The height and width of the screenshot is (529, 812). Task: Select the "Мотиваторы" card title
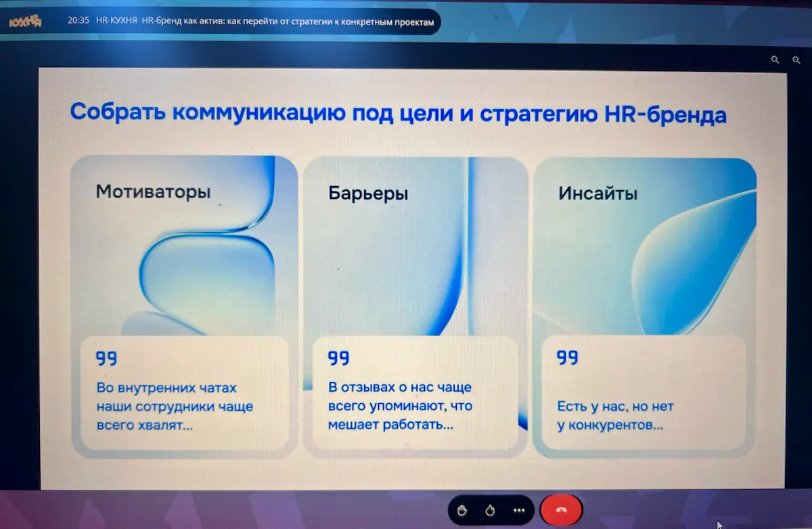click(x=153, y=192)
